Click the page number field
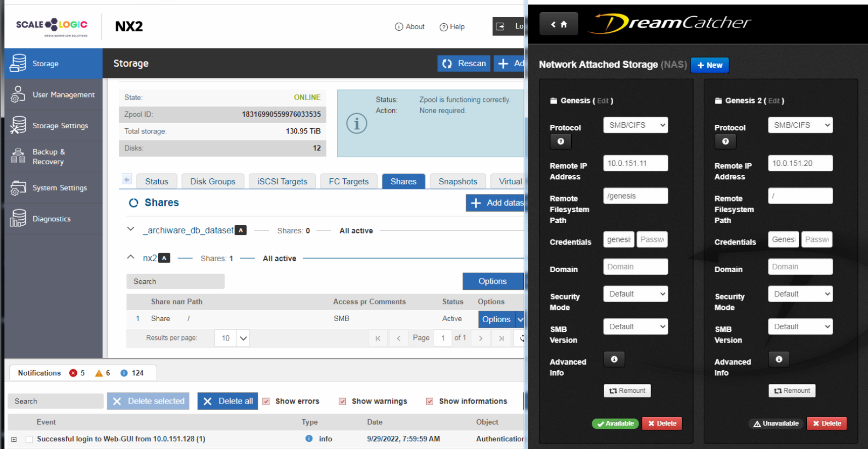Viewport: 868px width, 449px height. [443, 338]
